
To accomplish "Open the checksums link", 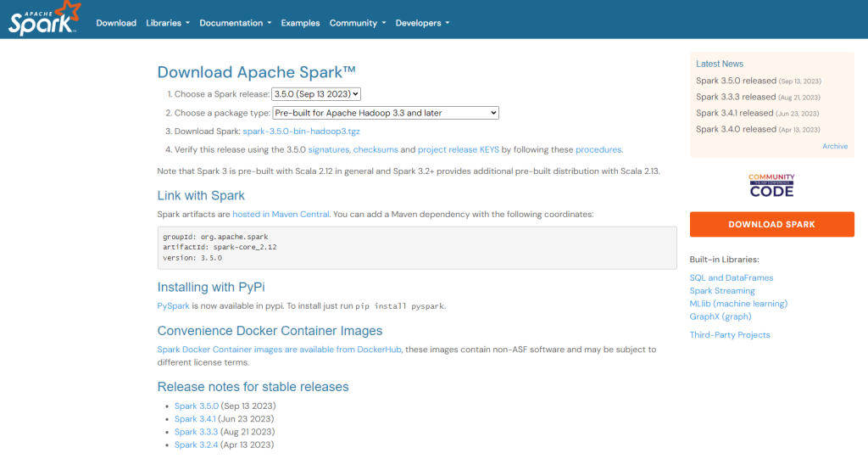I will pyautogui.click(x=376, y=149).
